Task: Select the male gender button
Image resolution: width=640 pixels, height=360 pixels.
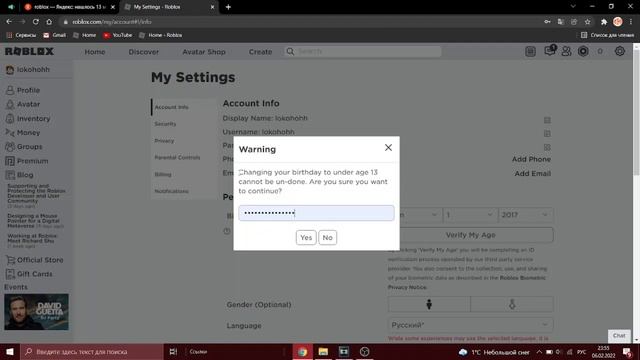Action: pos(429,304)
